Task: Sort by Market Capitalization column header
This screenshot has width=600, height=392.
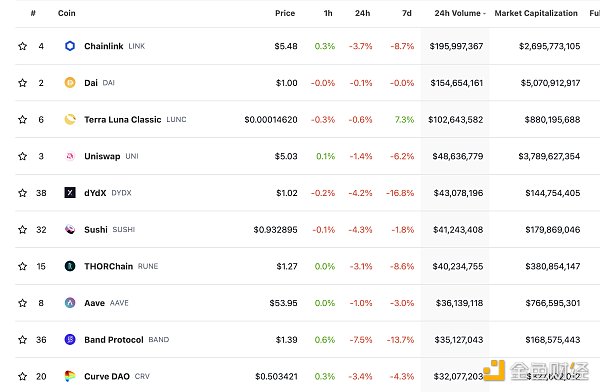Action: [x=536, y=13]
